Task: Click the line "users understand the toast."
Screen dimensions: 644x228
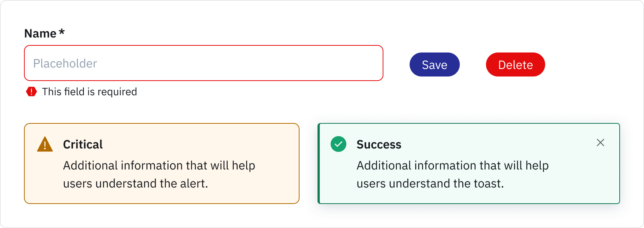Action: pos(430,183)
